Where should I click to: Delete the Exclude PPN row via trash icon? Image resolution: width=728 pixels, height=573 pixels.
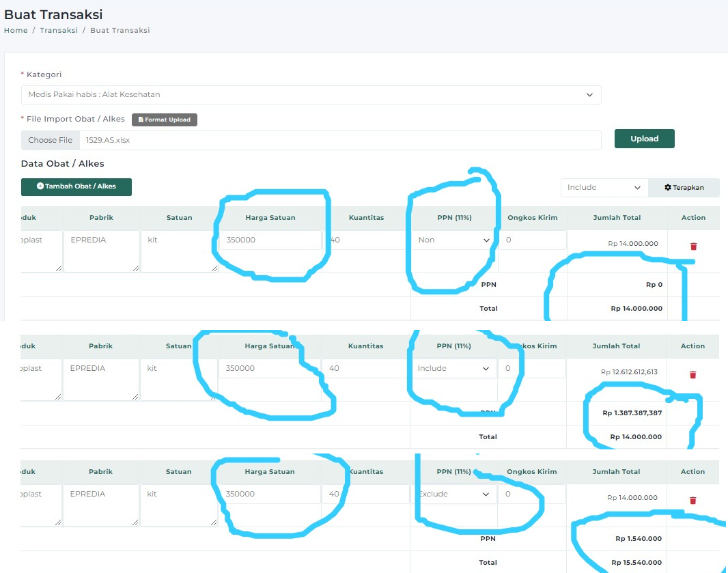click(x=692, y=500)
